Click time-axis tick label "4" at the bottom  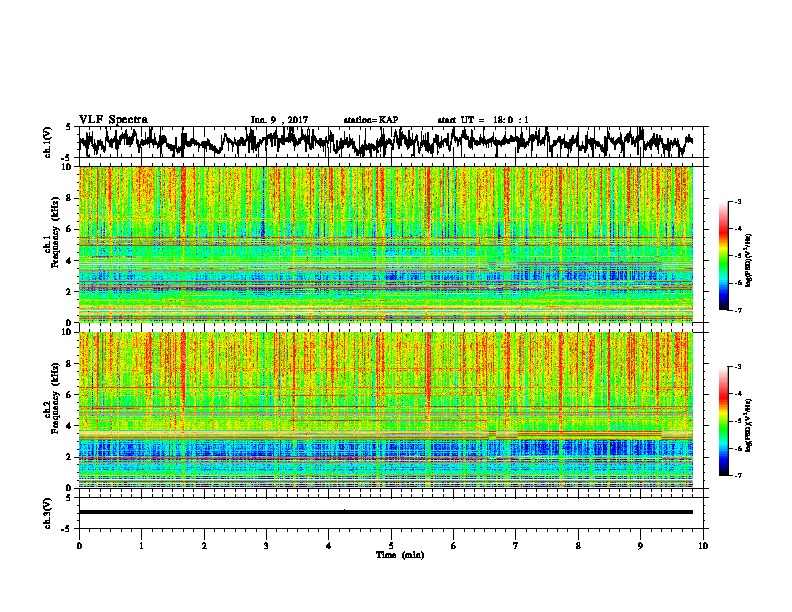pyautogui.click(x=329, y=546)
